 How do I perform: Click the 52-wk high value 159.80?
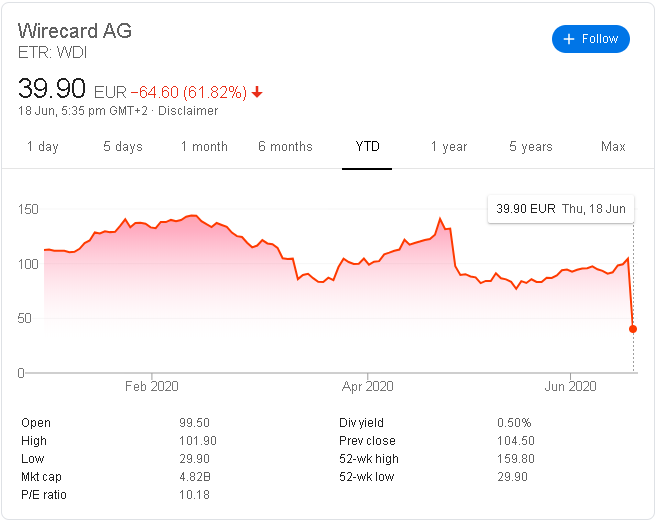[x=516, y=459]
